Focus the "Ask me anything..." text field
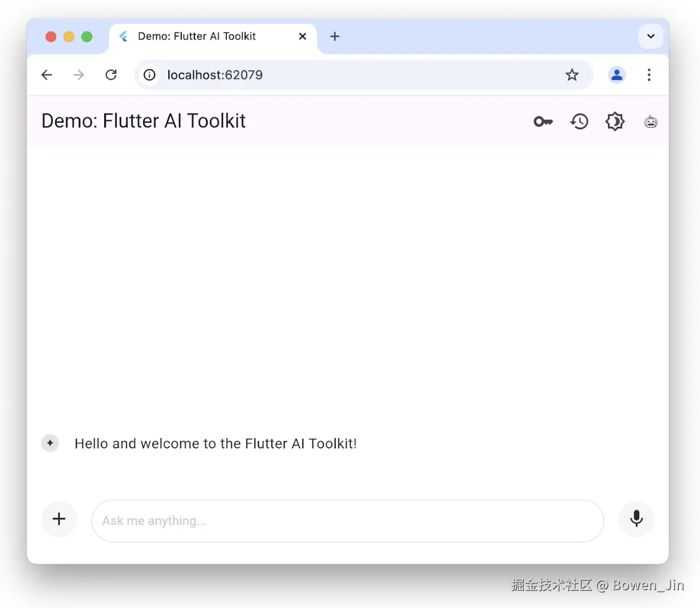Image resolution: width=700 pixels, height=608 pixels. point(347,521)
